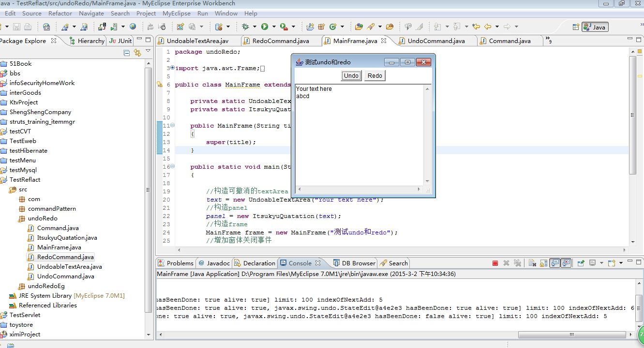The height and width of the screenshot is (348, 644).
Task: Click the Redo button in test window
Action: tap(374, 75)
